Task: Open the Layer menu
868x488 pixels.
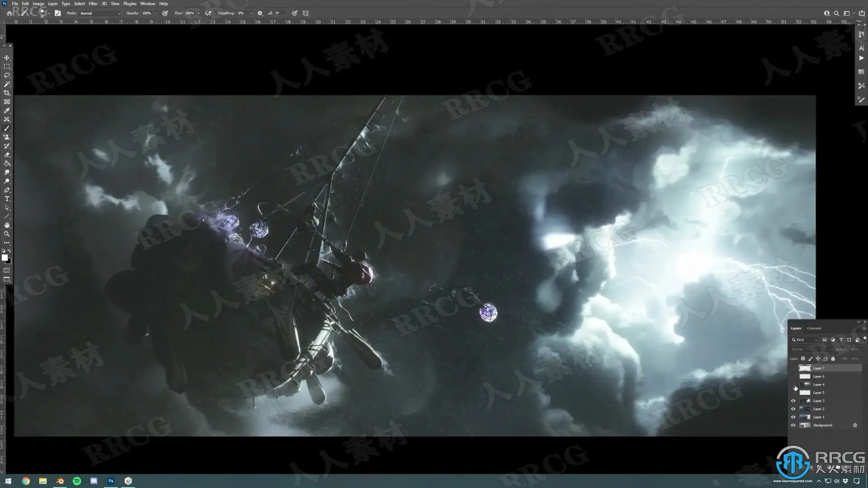Action: tap(53, 4)
